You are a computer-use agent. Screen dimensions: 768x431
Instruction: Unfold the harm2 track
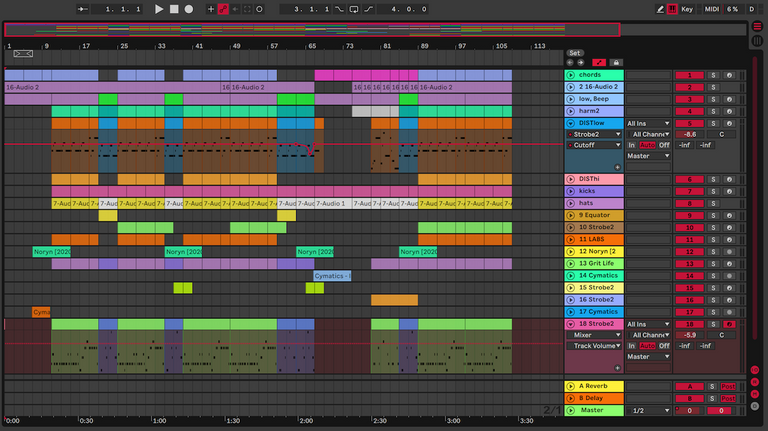[570, 111]
